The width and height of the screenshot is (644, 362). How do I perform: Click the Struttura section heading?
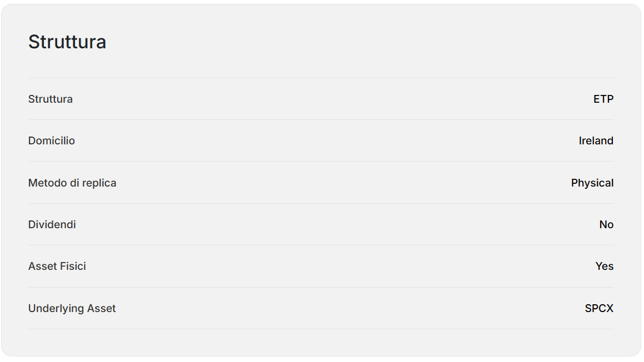(67, 42)
